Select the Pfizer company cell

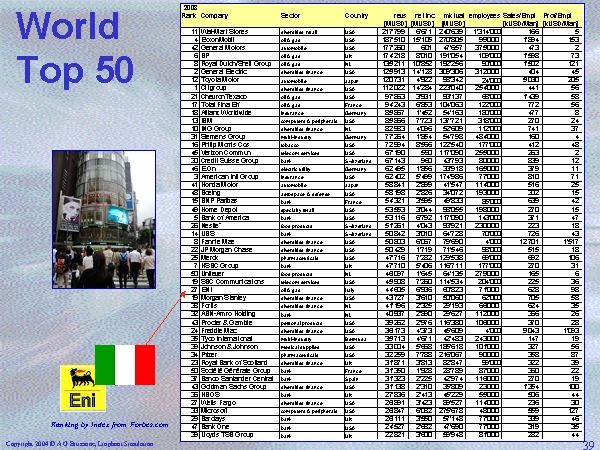coord(240,355)
